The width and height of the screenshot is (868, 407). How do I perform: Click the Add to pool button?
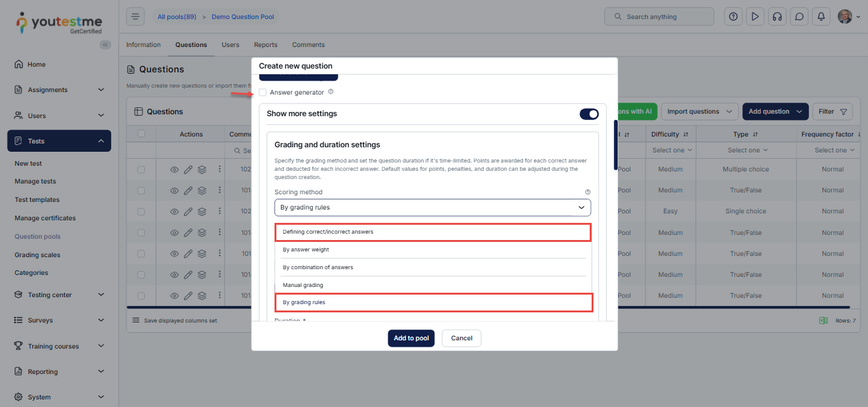[x=412, y=338]
